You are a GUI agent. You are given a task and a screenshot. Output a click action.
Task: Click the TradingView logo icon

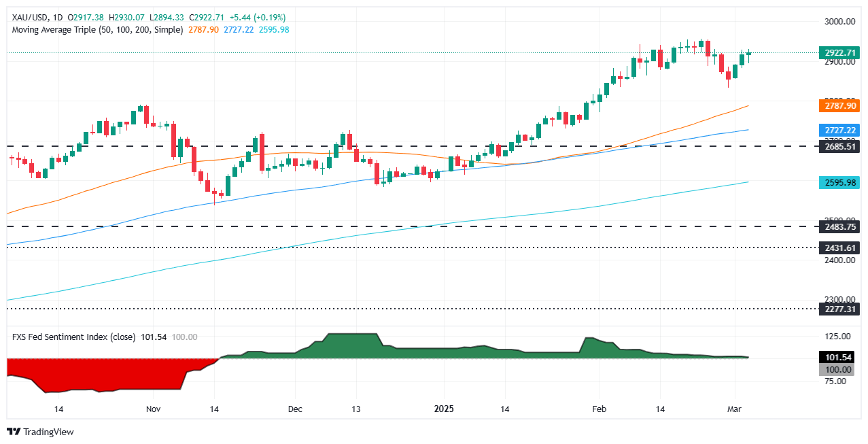tap(14, 432)
